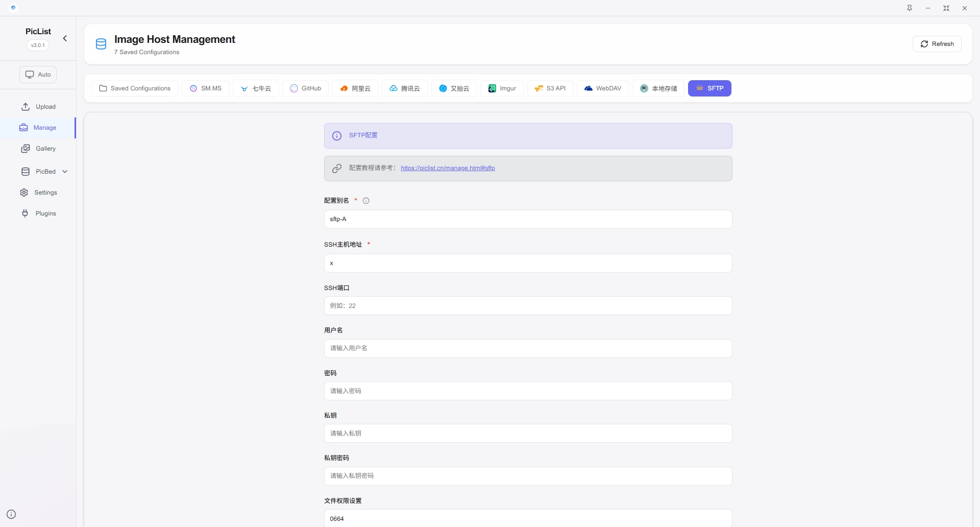Focus the 私钥密码 passphrase field
This screenshot has width=980, height=527.
pos(528,476)
